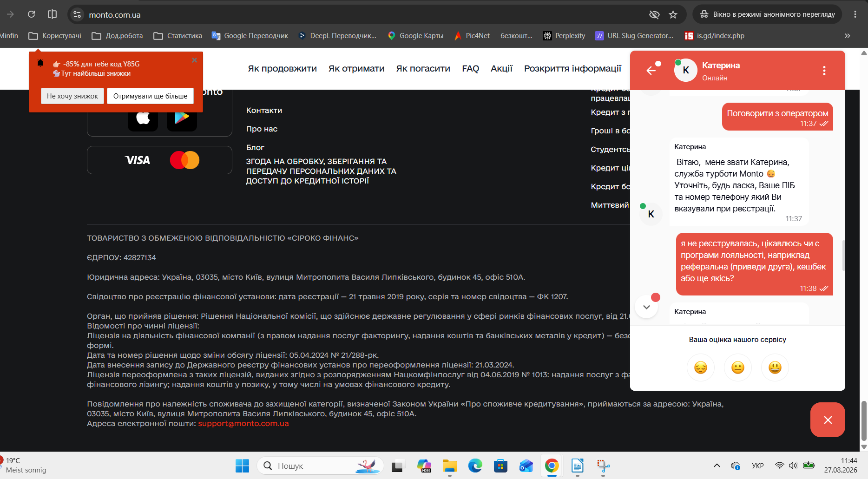Screen dimensions: 868x479
Task: Click the address bar URL monto.com.ua
Action: pyautogui.click(x=115, y=15)
